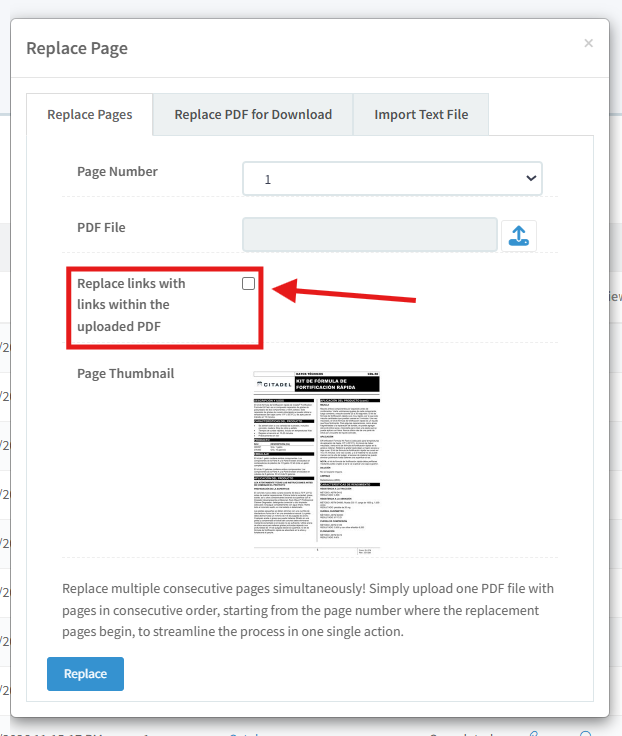Click the red arrow annotation pointing at checkbox
The height and width of the screenshot is (736, 622).
click(345, 293)
